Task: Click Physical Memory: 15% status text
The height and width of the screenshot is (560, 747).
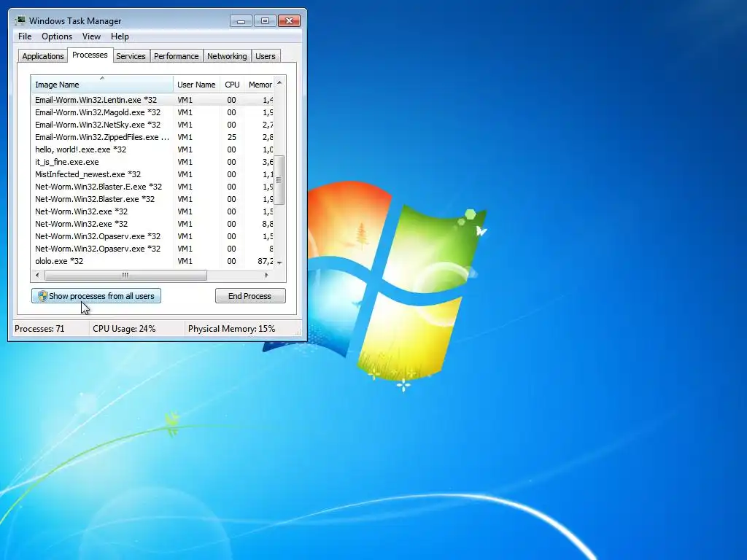Action: click(x=231, y=329)
